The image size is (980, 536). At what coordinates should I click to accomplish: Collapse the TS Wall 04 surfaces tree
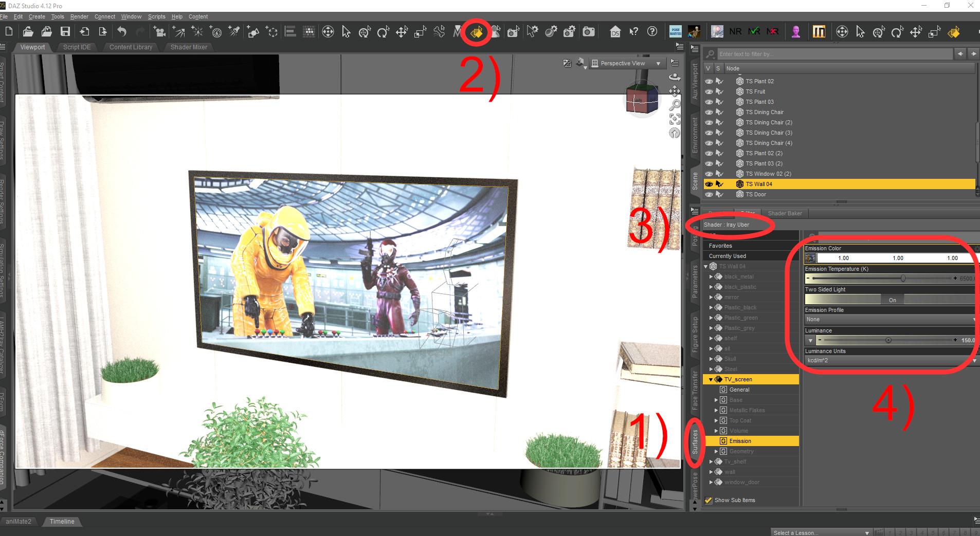706,266
